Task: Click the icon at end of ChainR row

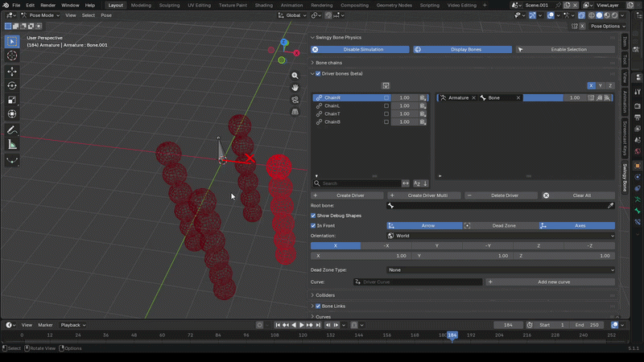Action: [423, 97]
